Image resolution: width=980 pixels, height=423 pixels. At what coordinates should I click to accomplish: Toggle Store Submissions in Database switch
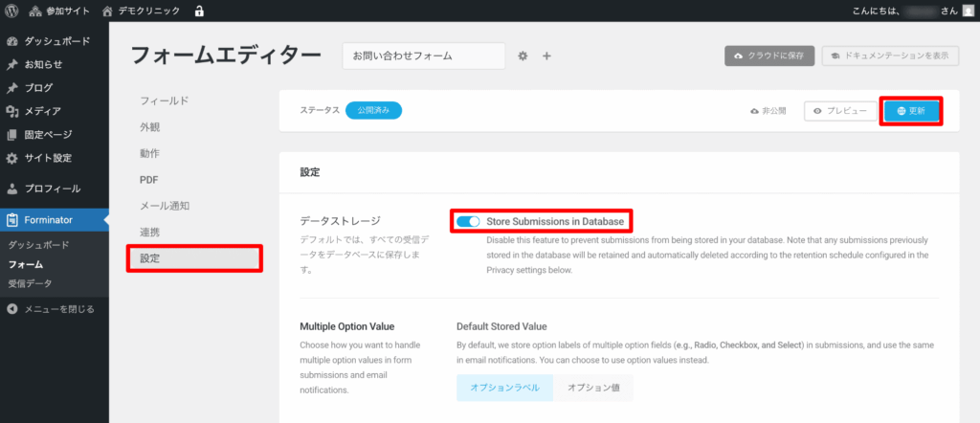pyautogui.click(x=468, y=222)
